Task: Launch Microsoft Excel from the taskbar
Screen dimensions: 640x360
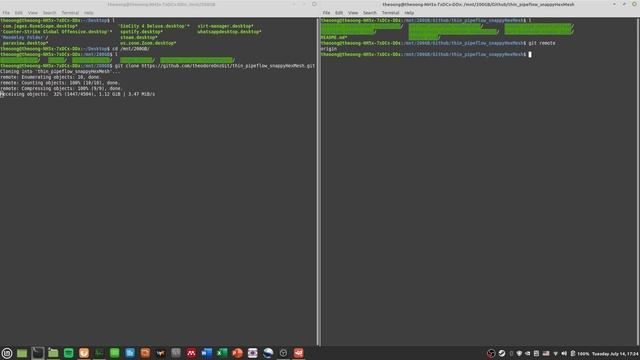Action: [x=222, y=353]
